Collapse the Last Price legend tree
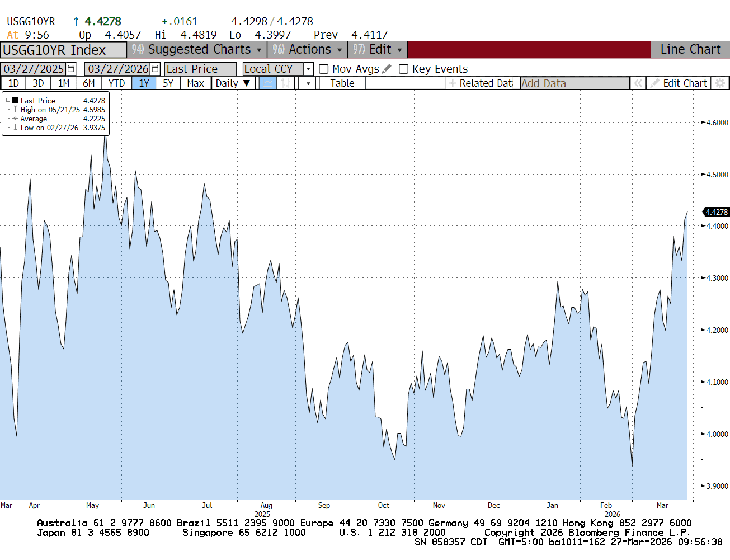This screenshot has width=730, height=560. click(8, 101)
